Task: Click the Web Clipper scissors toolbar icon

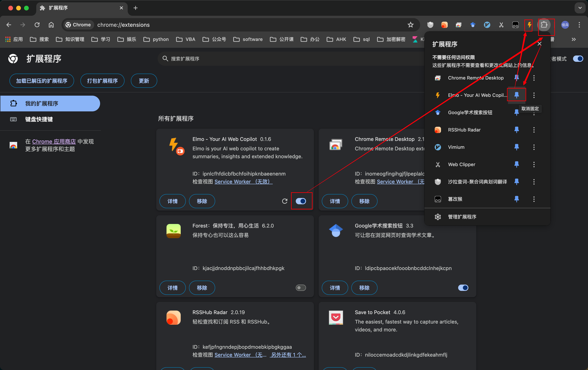Action: [x=501, y=25]
